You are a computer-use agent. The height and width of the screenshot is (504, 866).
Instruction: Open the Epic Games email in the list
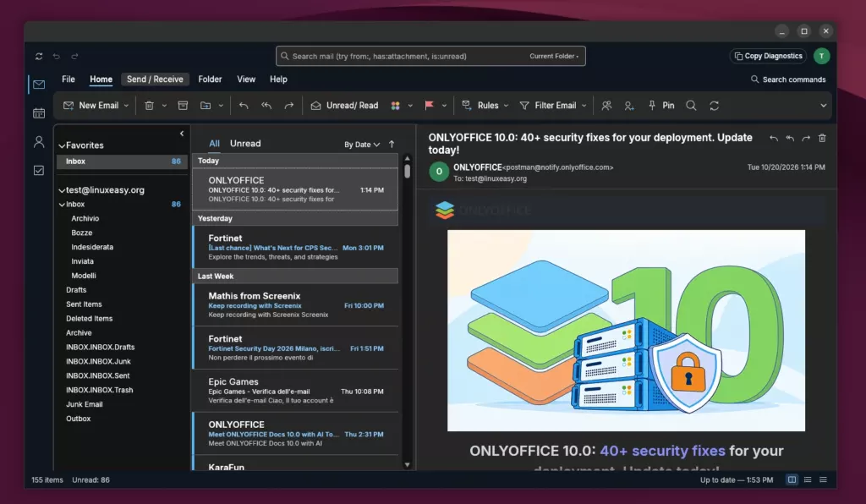coord(295,391)
